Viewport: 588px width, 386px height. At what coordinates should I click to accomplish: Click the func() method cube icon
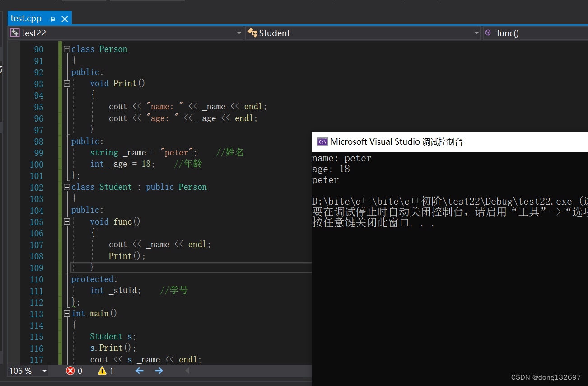pos(488,33)
